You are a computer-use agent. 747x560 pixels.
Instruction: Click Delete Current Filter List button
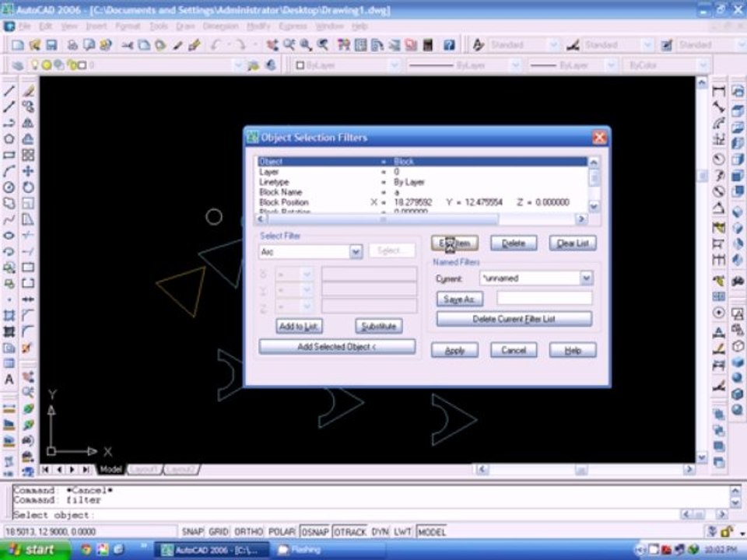514,319
